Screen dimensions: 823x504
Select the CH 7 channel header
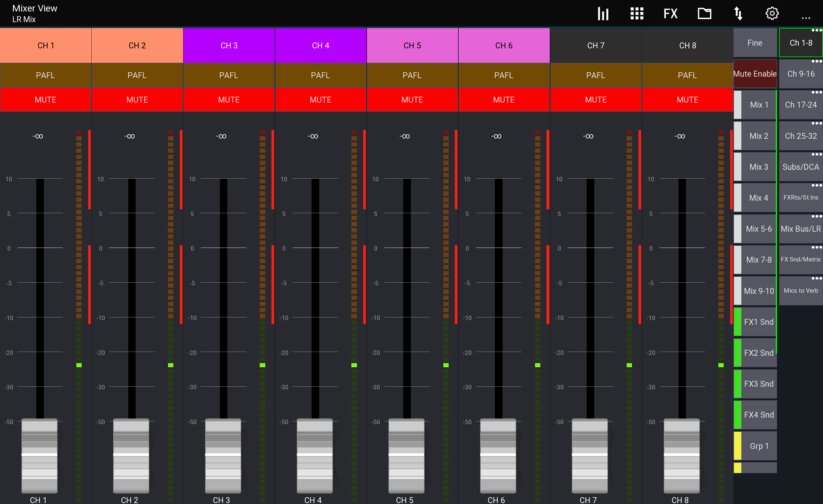(x=596, y=45)
